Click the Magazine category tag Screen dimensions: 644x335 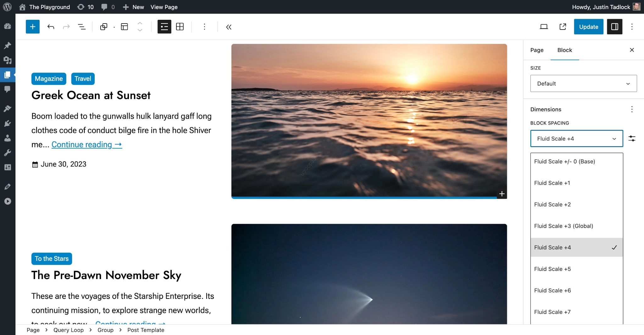click(x=49, y=79)
